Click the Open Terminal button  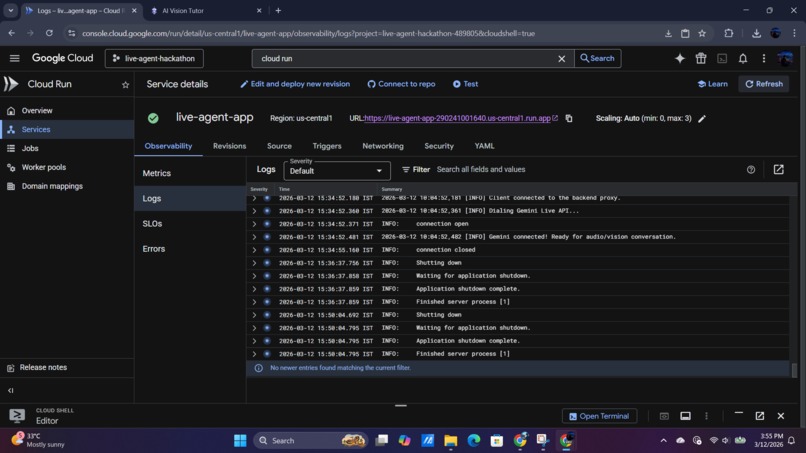click(x=599, y=416)
